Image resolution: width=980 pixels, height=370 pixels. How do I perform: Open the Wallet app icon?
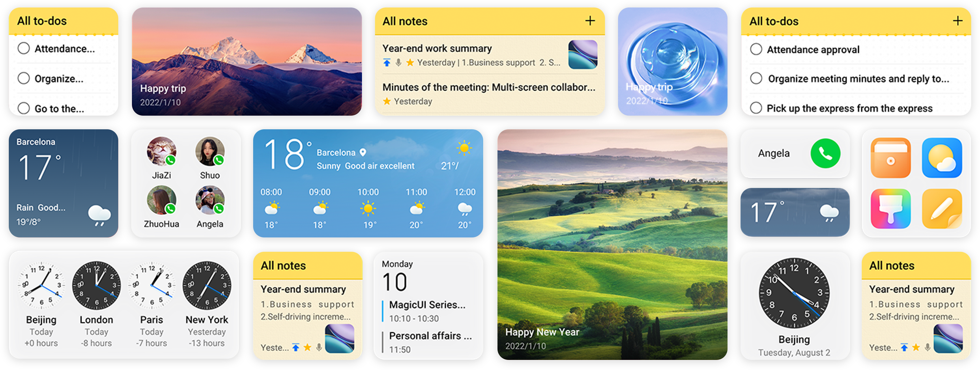888,161
